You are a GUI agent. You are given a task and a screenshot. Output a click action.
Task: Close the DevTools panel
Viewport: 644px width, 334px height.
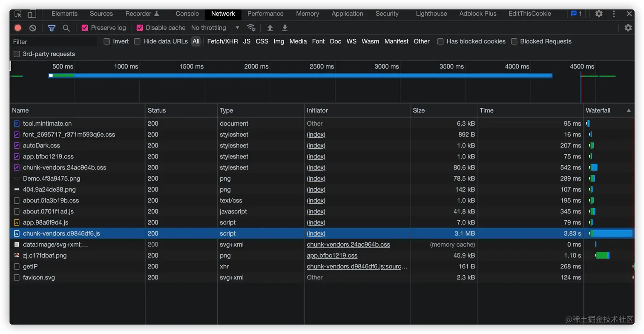point(629,14)
